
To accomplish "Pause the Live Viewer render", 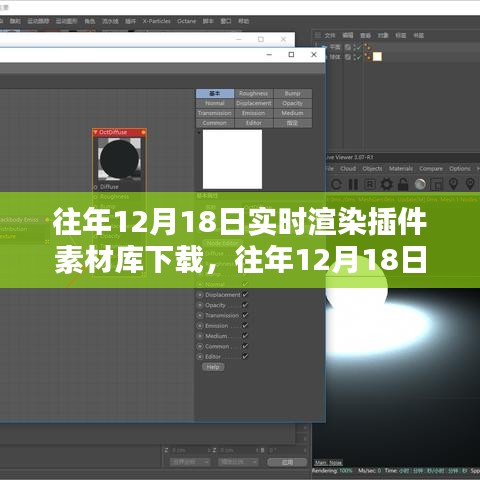I will [353, 184].
